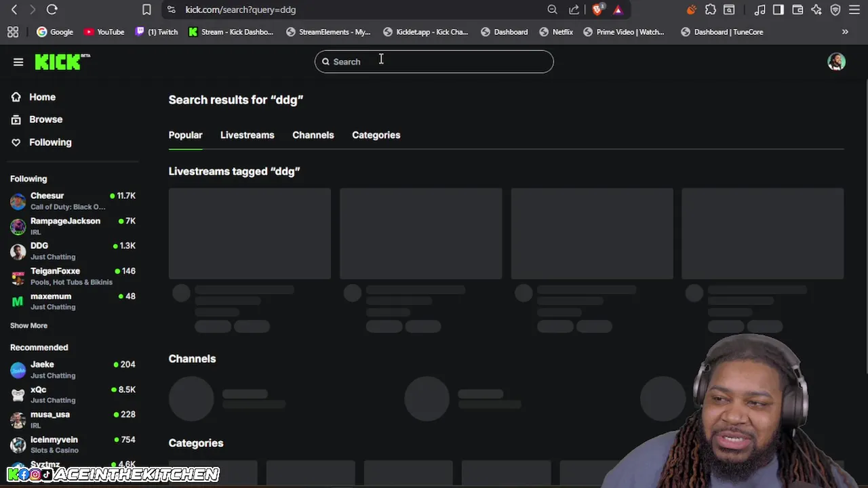Click the Kick logo
Screen dimensions: 868x488
click(62, 62)
